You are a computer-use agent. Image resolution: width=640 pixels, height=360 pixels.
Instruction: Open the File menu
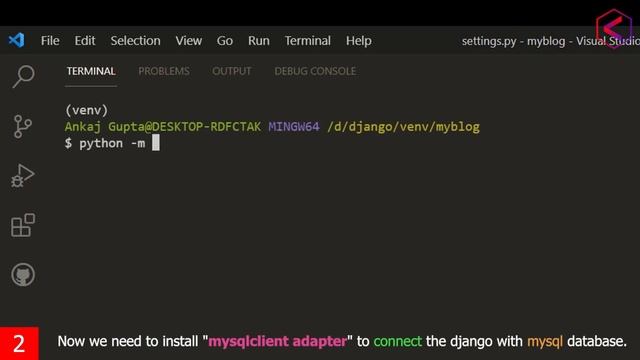coord(50,41)
